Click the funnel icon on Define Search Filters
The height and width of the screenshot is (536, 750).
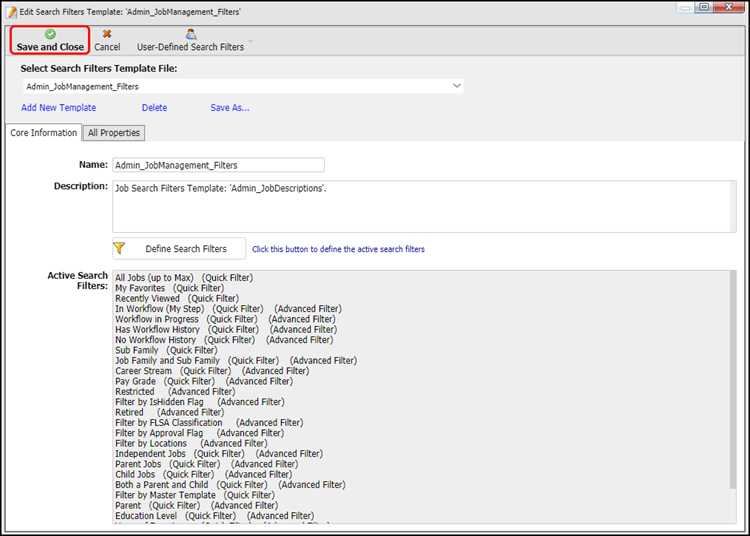[x=120, y=248]
